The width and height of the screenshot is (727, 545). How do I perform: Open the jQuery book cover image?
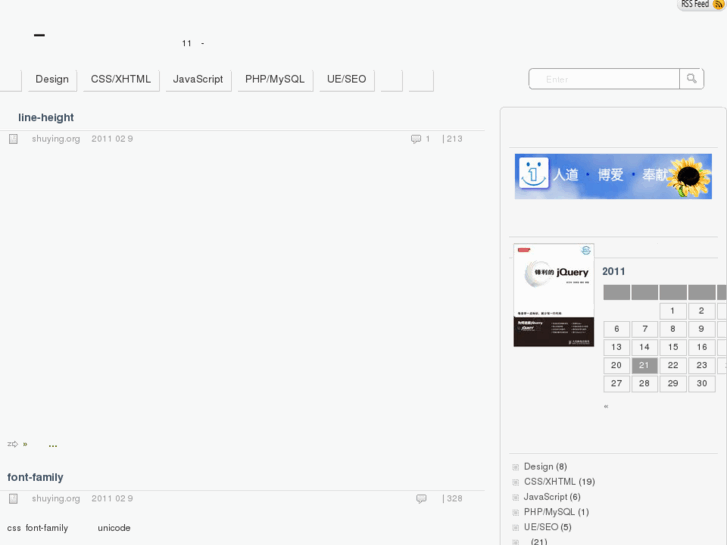(554, 295)
